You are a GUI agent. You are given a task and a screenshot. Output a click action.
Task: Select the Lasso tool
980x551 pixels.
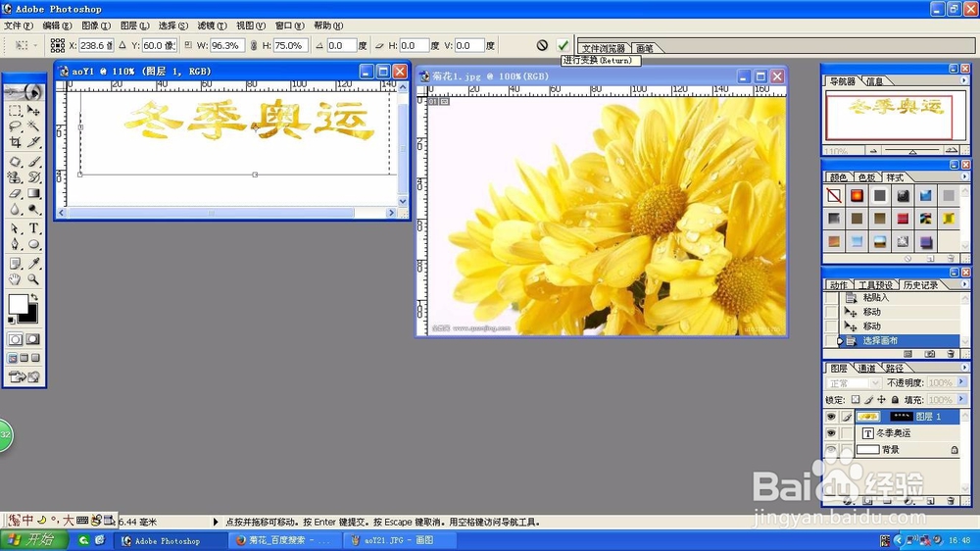tap(16, 126)
